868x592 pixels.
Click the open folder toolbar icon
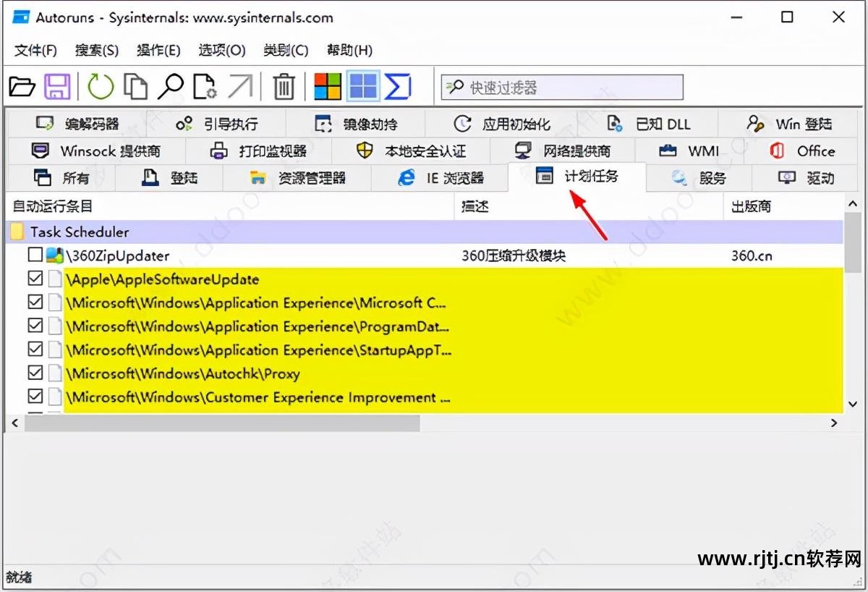22,88
